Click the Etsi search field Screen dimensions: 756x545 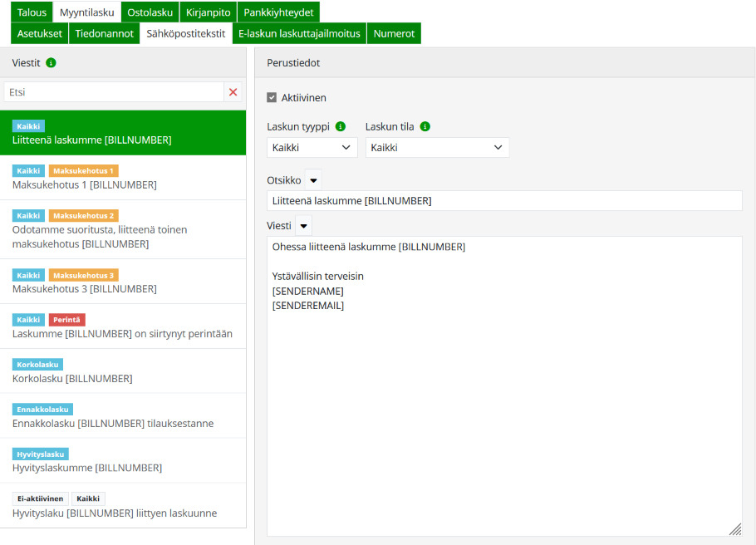(x=114, y=92)
